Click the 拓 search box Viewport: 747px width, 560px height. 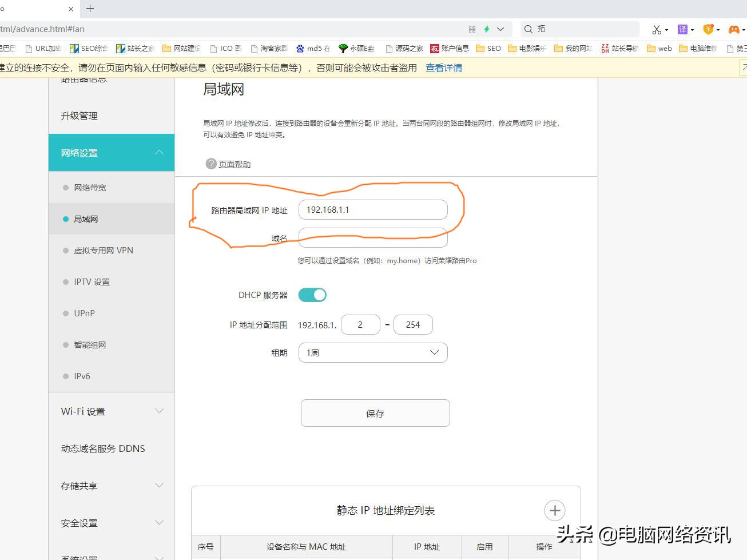point(578,29)
